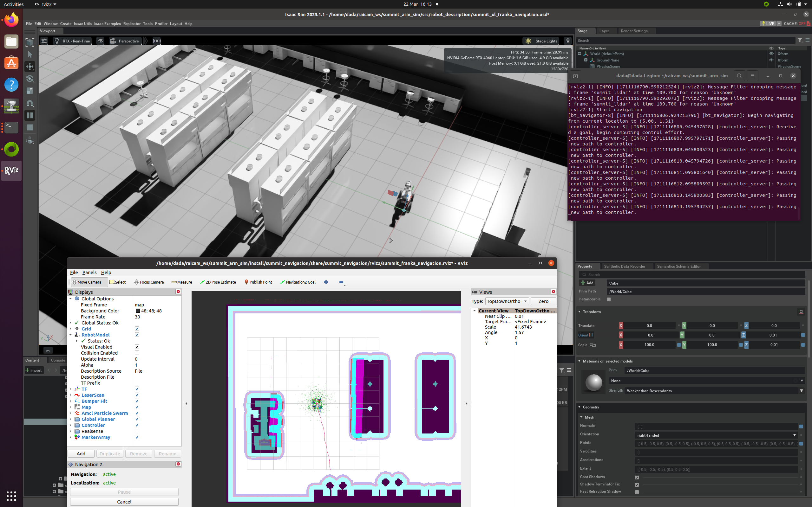Toggle Grid display on or off
The width and height of the screenshot is (812, 507).
click(x=137, y=328)
